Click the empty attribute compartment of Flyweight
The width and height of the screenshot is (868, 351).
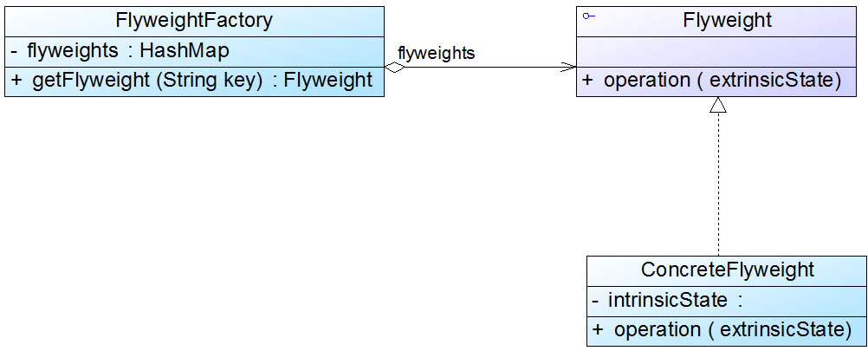click(x=716, y=51)
